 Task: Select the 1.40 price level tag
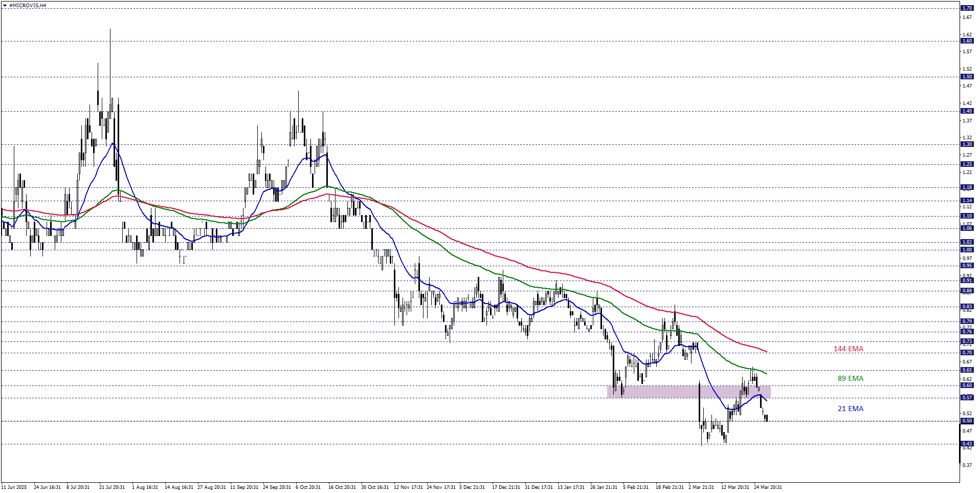967,111
